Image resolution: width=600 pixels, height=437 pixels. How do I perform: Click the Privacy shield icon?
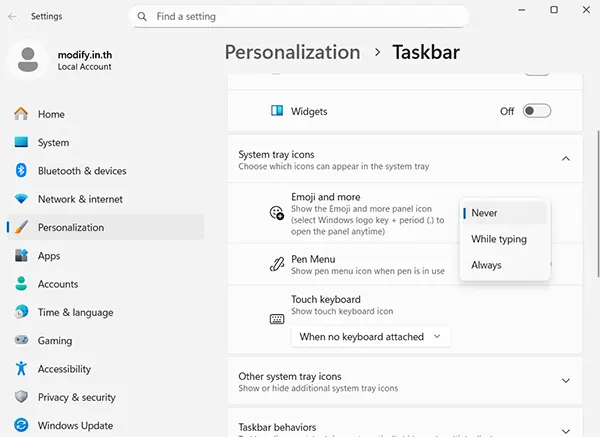(x=21, y=396)
